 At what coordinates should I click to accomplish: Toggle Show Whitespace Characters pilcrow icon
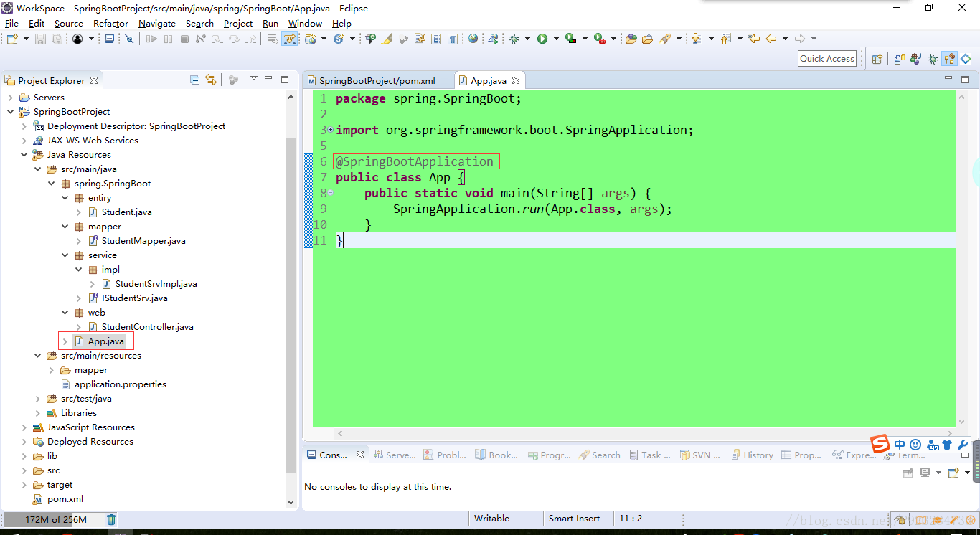453,39
